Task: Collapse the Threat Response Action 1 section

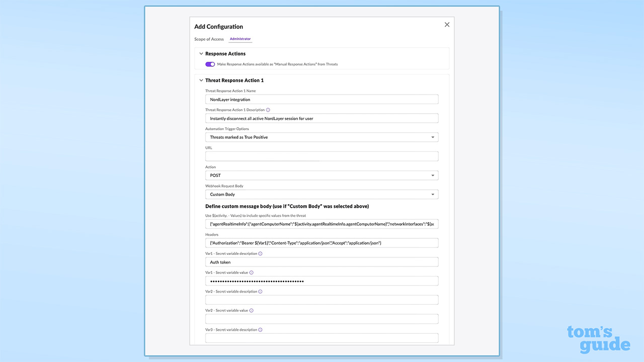Action: click(201, 80)
